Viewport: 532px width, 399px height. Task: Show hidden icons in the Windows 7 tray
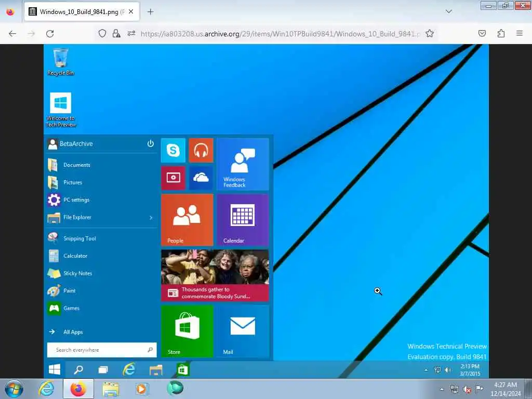pyautogui.click(x=442, y=389)
